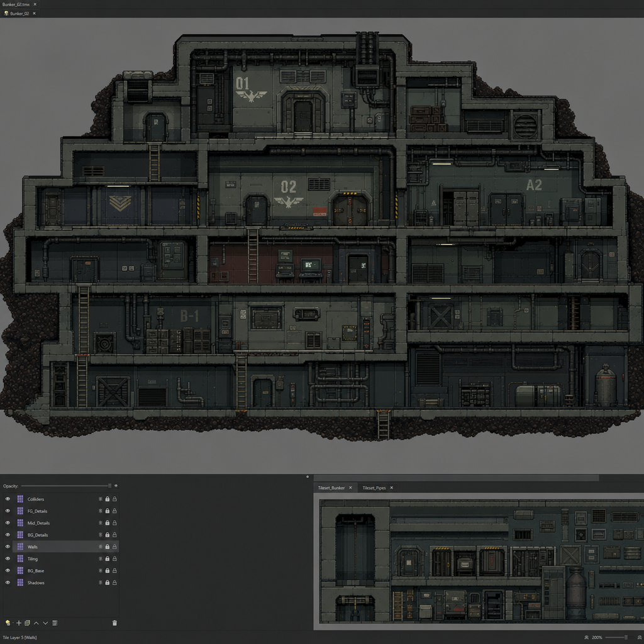The height and width of the screenshot is (644, 644).
Task: Move the selected layer down with the chevron
Action: pyautogui.click(x=45, y=623)
